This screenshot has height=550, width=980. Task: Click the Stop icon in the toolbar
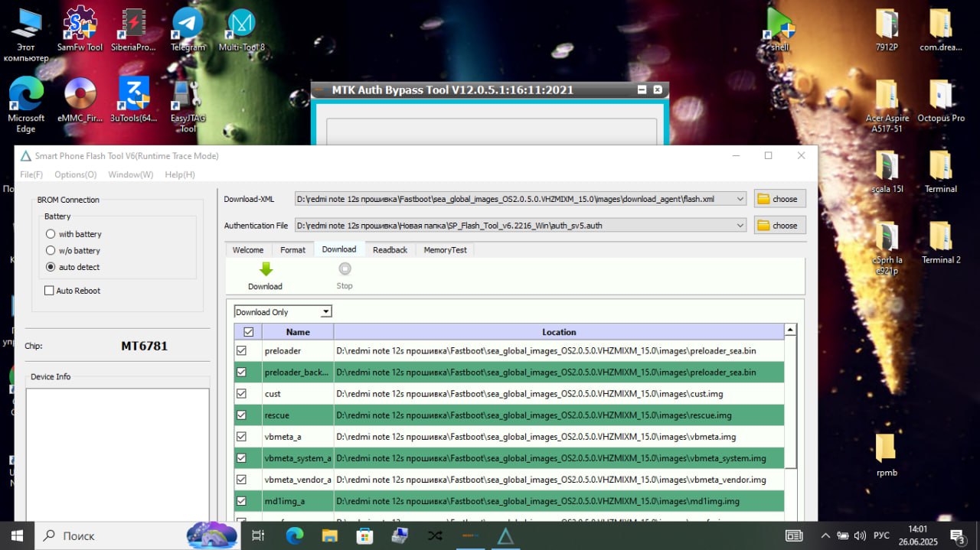coord(345,268)
